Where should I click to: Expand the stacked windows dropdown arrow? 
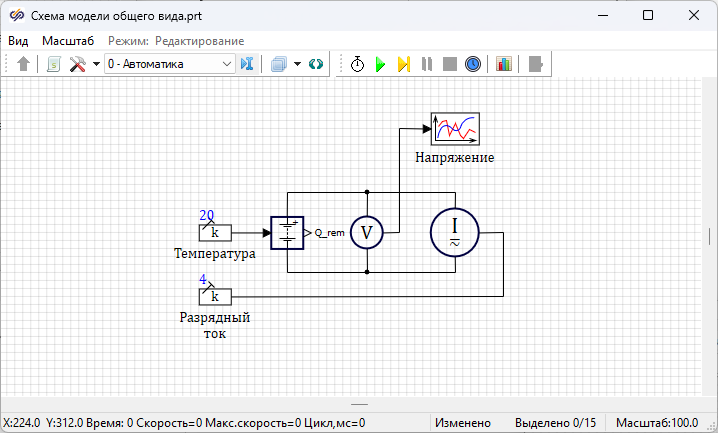297,64
